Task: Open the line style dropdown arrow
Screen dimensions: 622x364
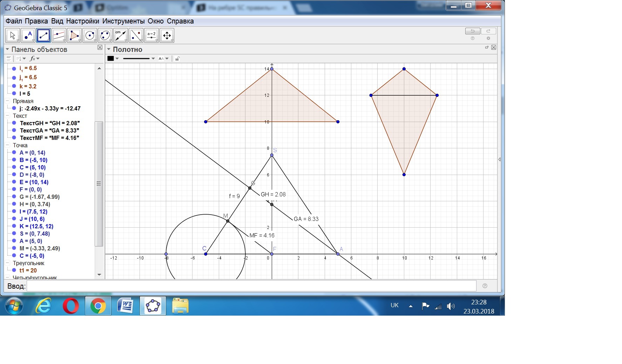Action: 153,59
